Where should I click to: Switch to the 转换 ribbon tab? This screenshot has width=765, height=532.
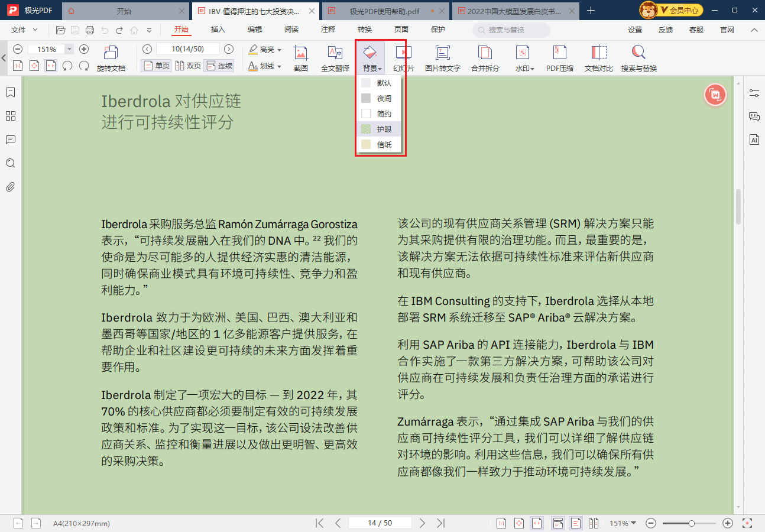[x=365, y=30]
